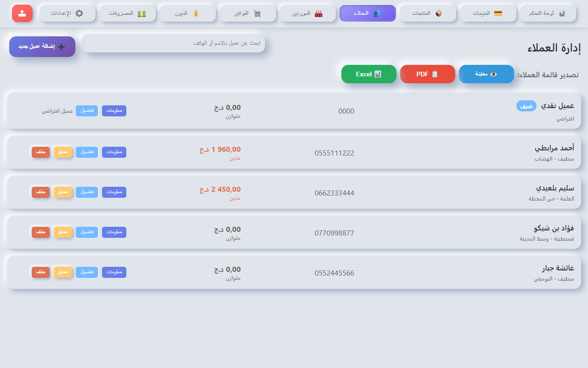Click the phone number 0555111222
Image resolution: width=588 pixels, height=368 pixels.
(334, 153)
